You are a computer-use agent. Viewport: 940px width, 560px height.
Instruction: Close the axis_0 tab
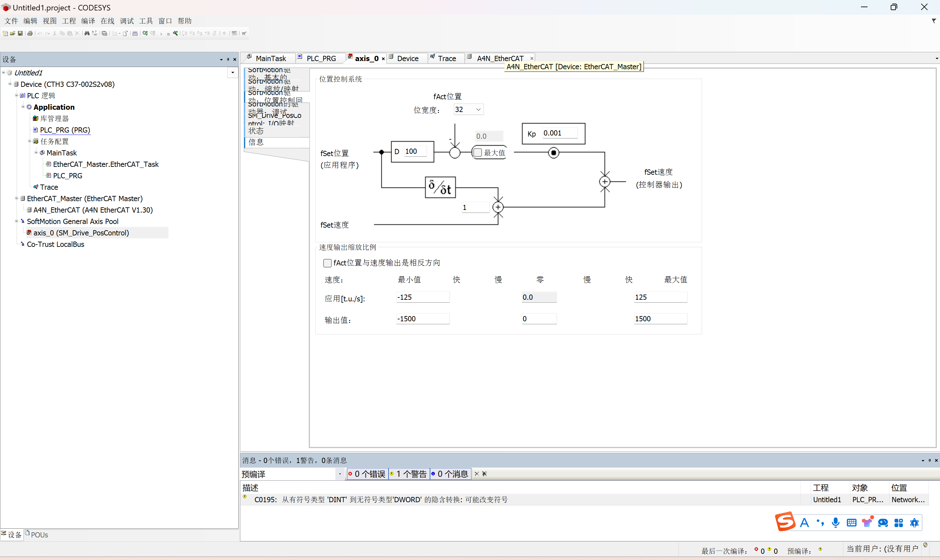pyautogui.click(x=383, y=58)
